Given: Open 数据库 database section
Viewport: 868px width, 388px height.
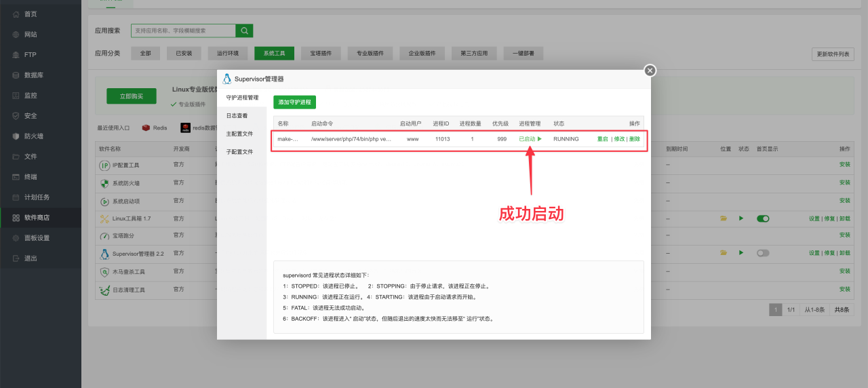Looking at the screenshot, I should tap(34, 75).
